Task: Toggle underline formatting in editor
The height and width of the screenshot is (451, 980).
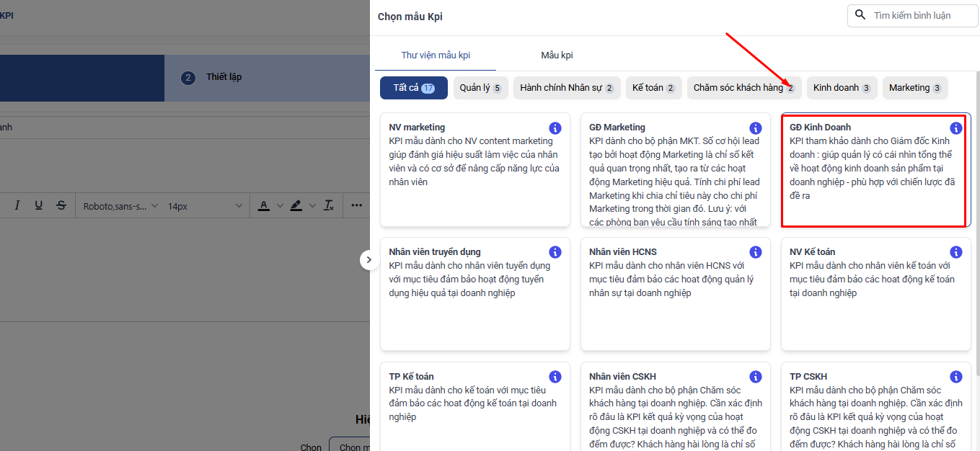Action: (39, 205)
